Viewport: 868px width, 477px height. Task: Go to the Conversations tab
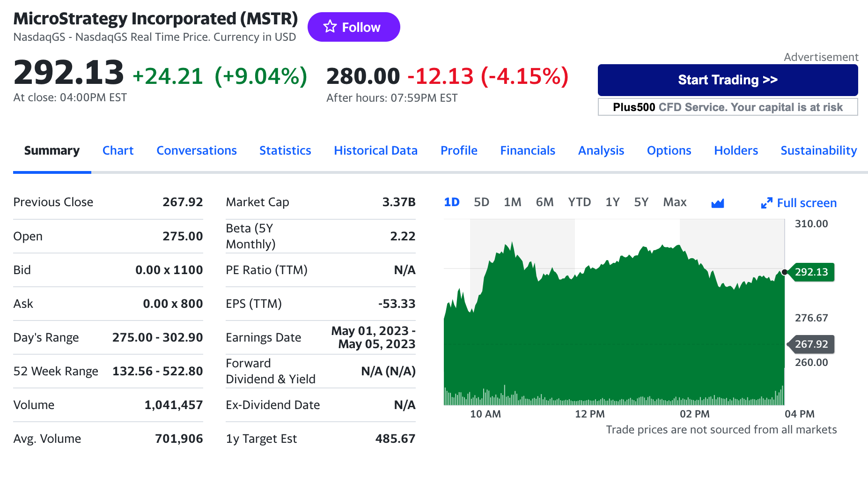tap(197, 150)
